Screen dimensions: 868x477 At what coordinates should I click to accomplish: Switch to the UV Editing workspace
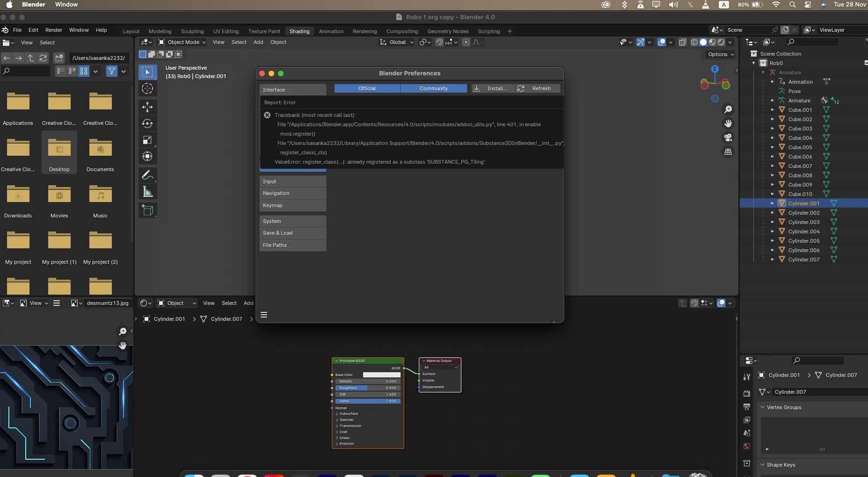pos(226,31)
